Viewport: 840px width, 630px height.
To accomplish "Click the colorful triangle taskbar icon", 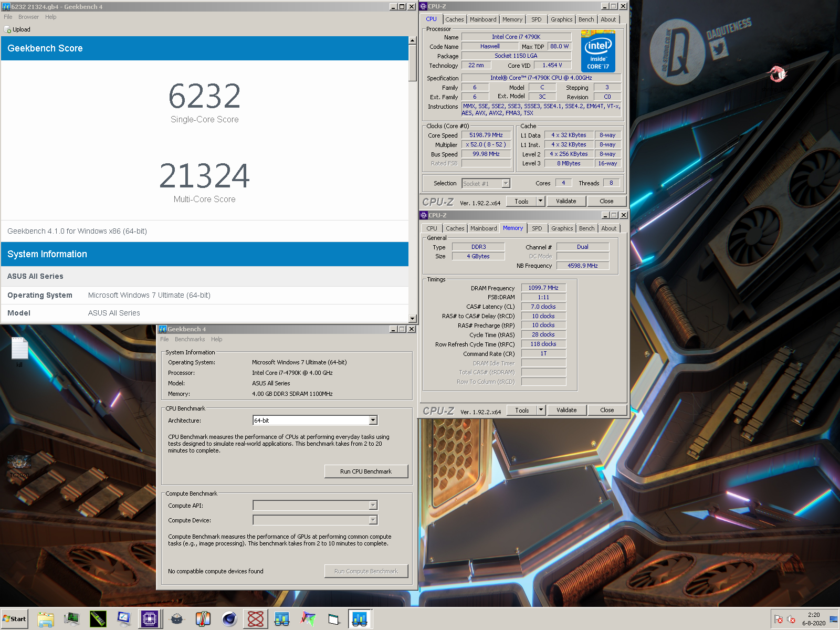I will [308, 619].
